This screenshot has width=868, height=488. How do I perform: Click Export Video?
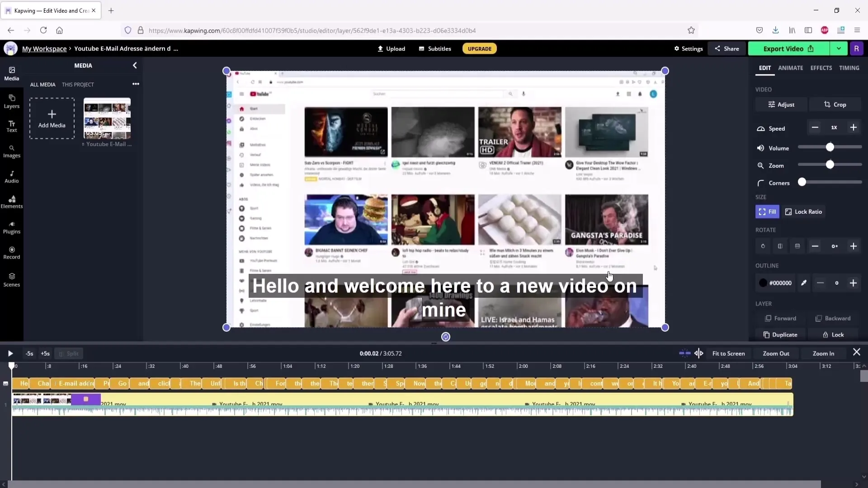point(789,49)
